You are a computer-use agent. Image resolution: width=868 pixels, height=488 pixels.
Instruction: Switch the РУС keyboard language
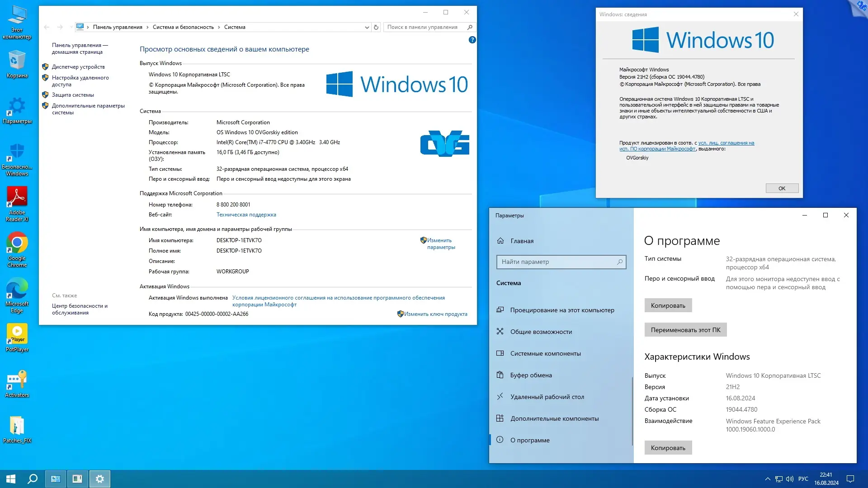[x=803, y=479]
